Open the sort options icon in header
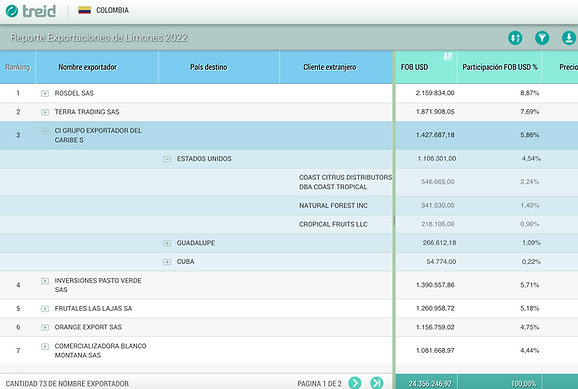 (x=515, y=38)
